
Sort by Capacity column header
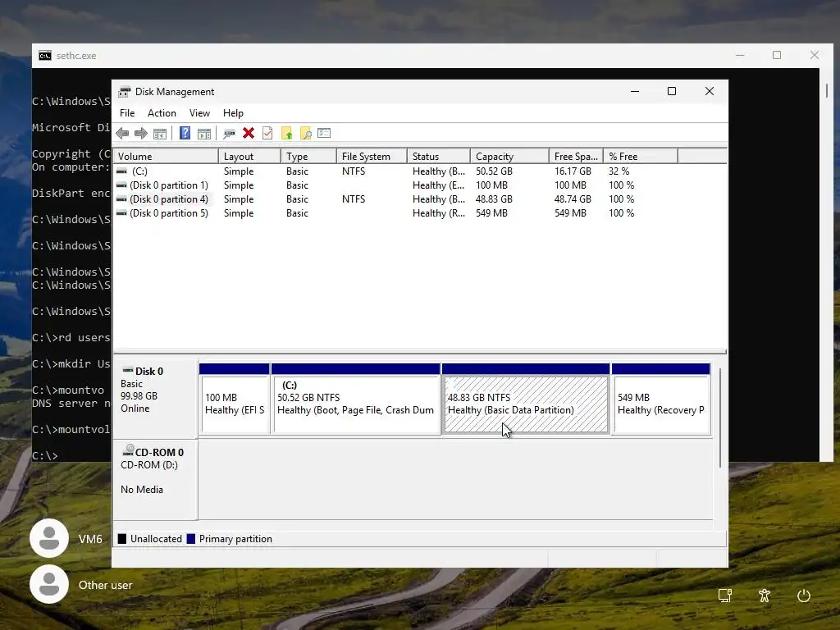509,157
